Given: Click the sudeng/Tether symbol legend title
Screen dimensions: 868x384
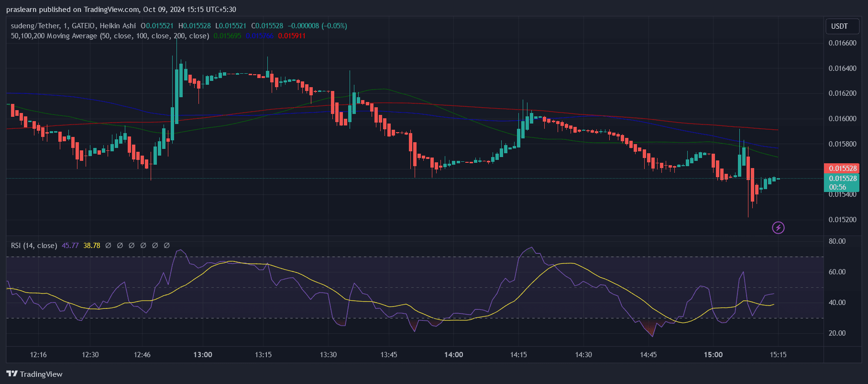Looking at the screenshot, I should pos(73,26).
